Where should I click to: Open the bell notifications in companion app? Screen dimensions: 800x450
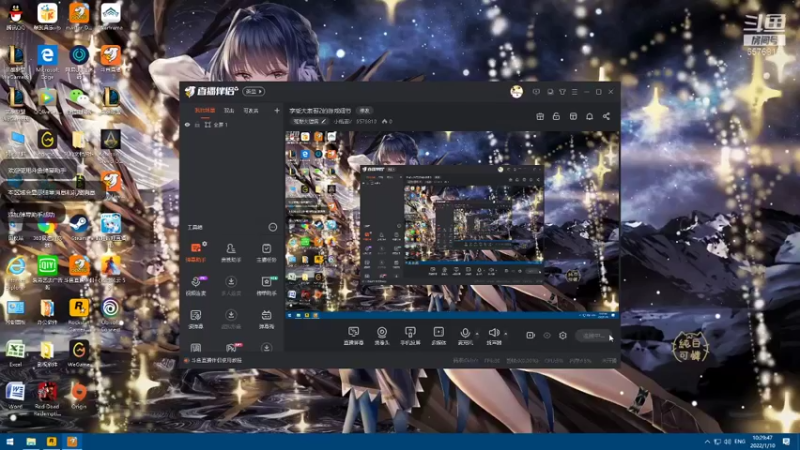tap(589, 116)
